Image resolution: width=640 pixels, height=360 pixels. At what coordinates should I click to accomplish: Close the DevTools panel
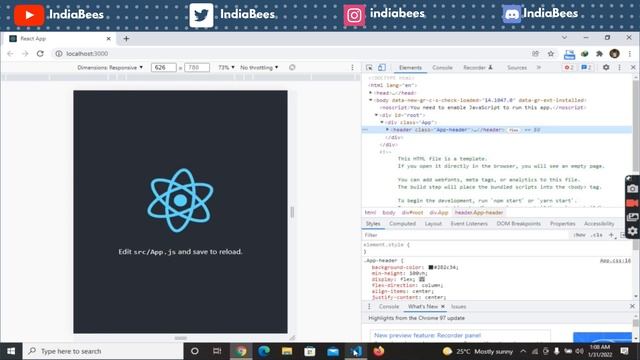pyautogui.click(x=633, y=67)
